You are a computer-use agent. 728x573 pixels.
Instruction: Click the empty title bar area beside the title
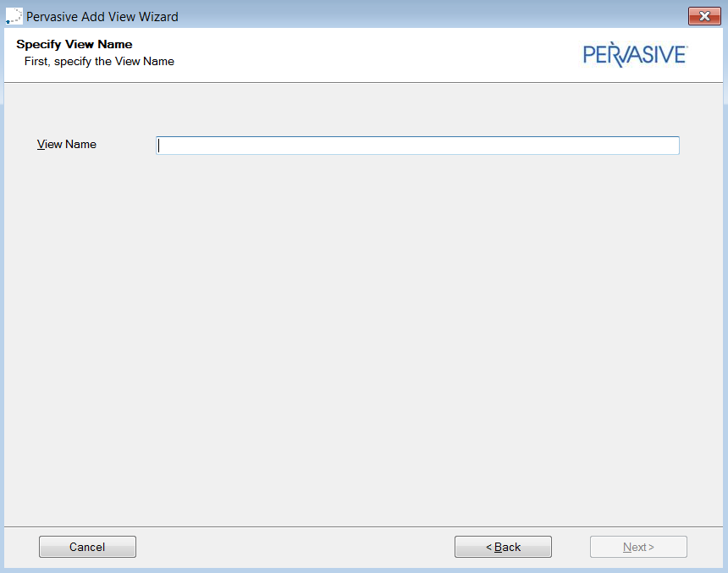pyautogui.click(x=423, y=16)
